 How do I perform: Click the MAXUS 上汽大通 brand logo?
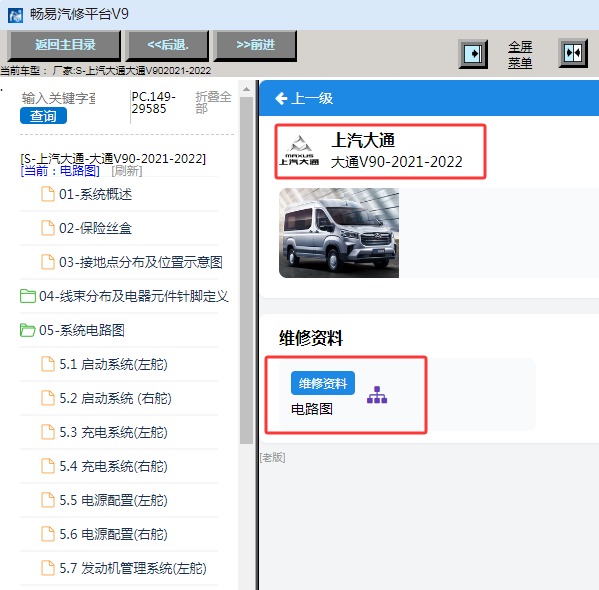(299, 150)
